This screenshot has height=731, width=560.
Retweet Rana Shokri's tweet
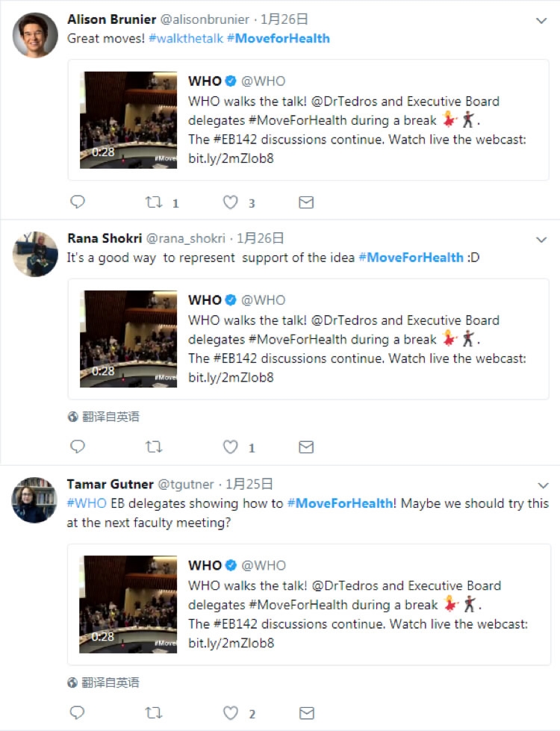pos(153,447)
